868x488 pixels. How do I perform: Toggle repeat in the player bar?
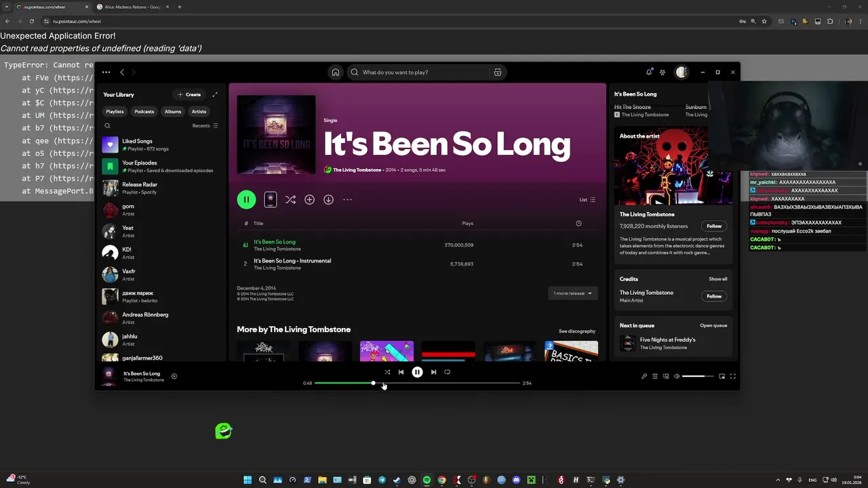click(x=447, y=372)
